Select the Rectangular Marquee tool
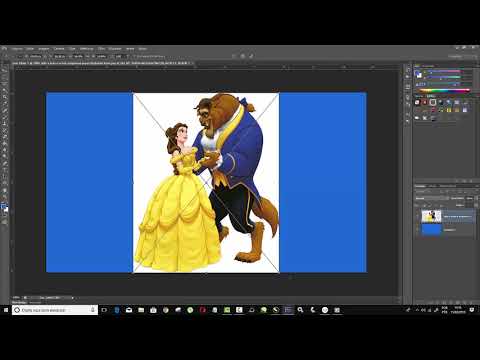The image size is (480, 360). click(x=4, y=77)
